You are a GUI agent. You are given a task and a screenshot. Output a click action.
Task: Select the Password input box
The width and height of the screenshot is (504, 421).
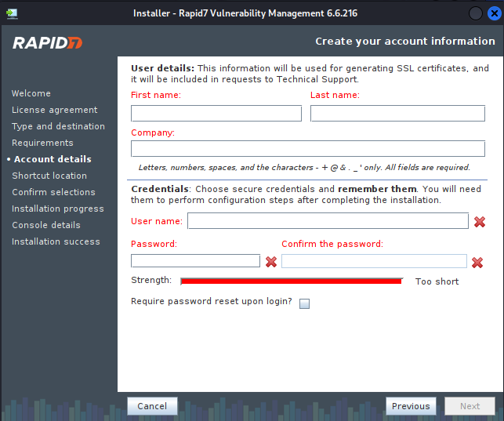click(x=195, y=260)
